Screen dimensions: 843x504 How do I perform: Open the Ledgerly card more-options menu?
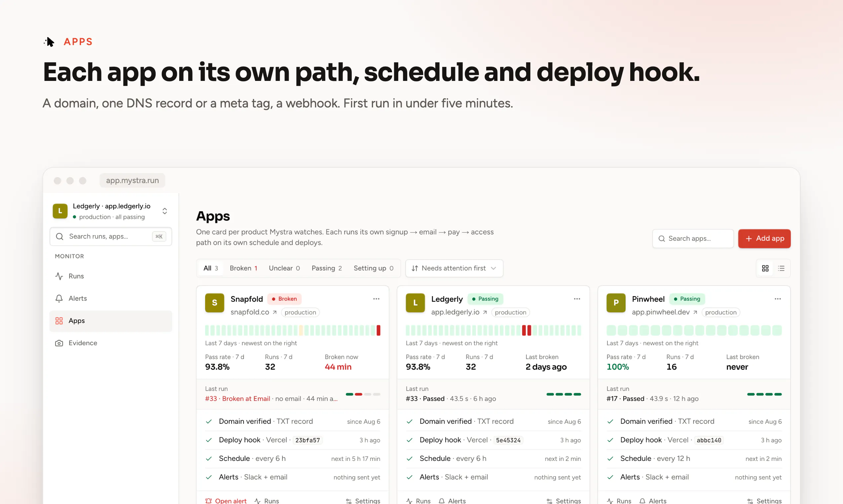point(577,299)
